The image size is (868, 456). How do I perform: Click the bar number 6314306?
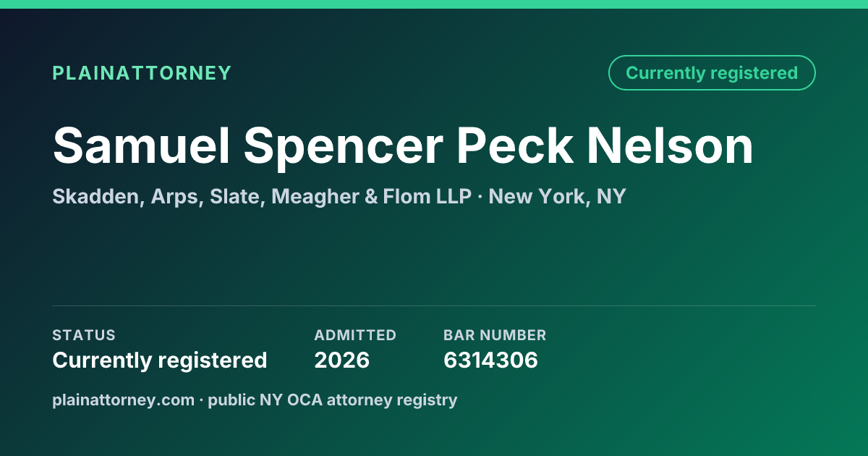click(x=490, y=360)
